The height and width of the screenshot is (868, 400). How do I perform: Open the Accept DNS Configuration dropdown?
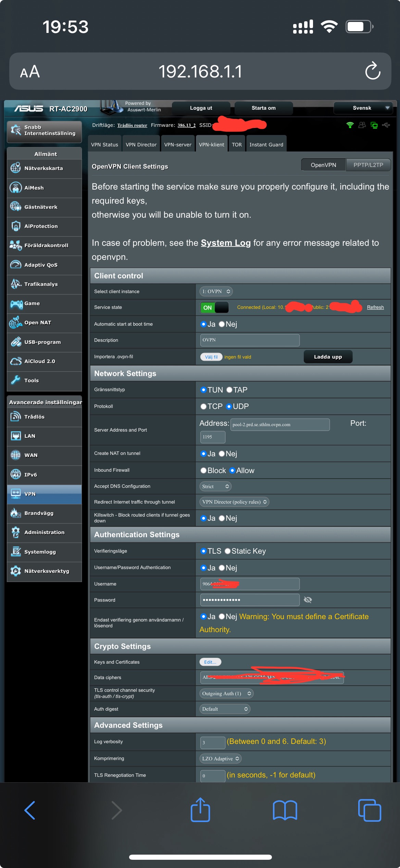215,486
